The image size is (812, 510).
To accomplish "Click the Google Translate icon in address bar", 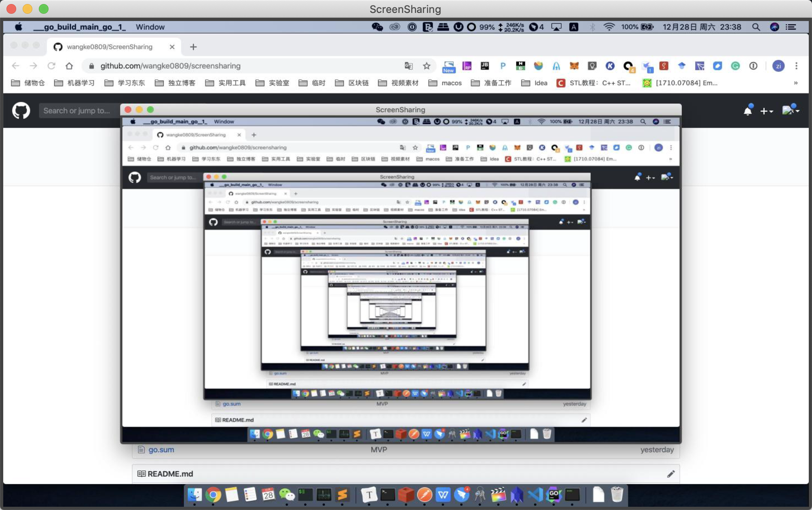I will point(409,66).
